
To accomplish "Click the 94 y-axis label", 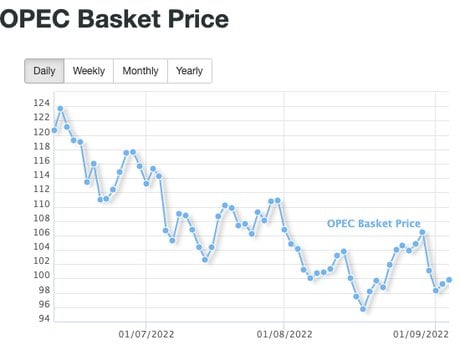I will point(44,319).
